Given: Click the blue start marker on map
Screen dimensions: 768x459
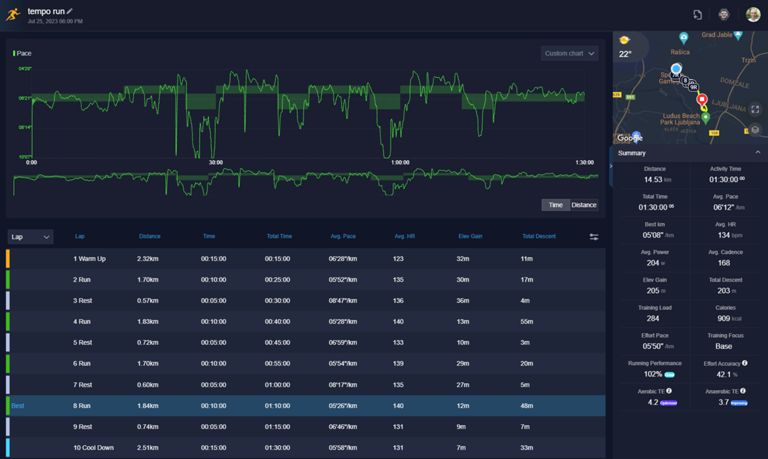Looking at the screenshot, I should coord(676,69).
